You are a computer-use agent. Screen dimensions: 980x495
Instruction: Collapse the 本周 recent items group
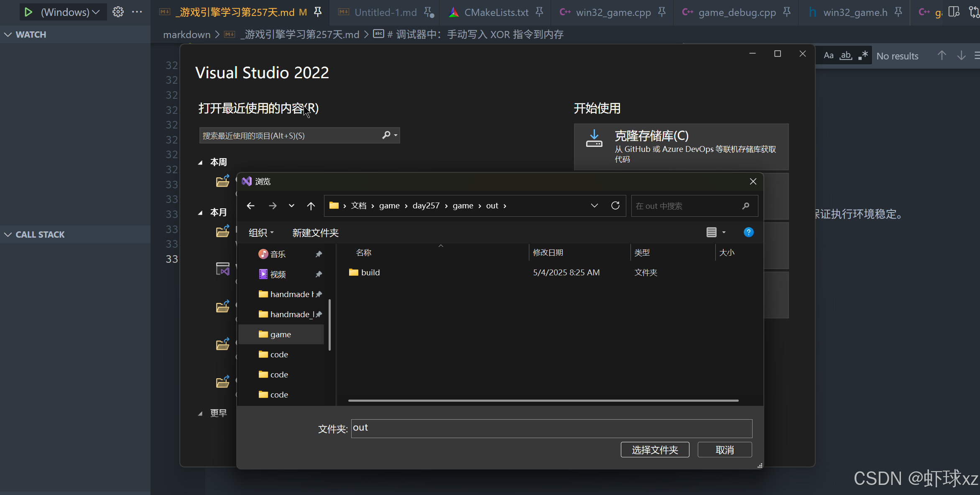pyautogui.click(x=200, y=162)
